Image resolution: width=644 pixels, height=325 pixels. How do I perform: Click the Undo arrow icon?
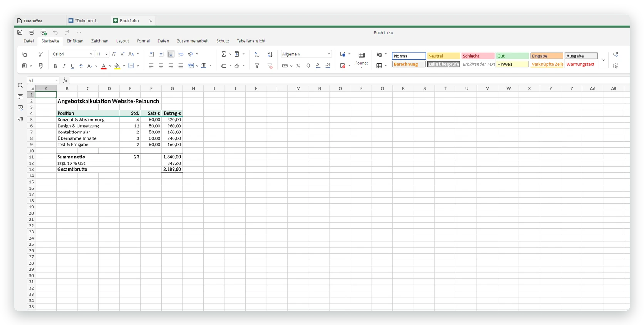click(55, 32)
